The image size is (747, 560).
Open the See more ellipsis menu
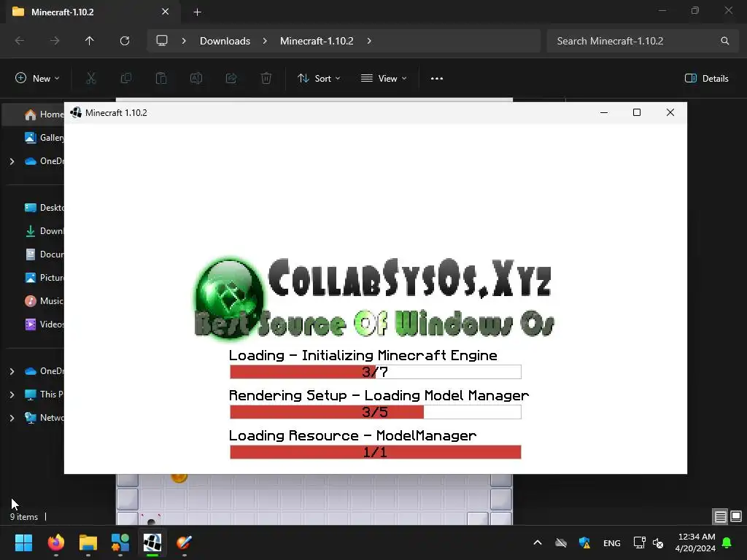click(x=437, y=79)
